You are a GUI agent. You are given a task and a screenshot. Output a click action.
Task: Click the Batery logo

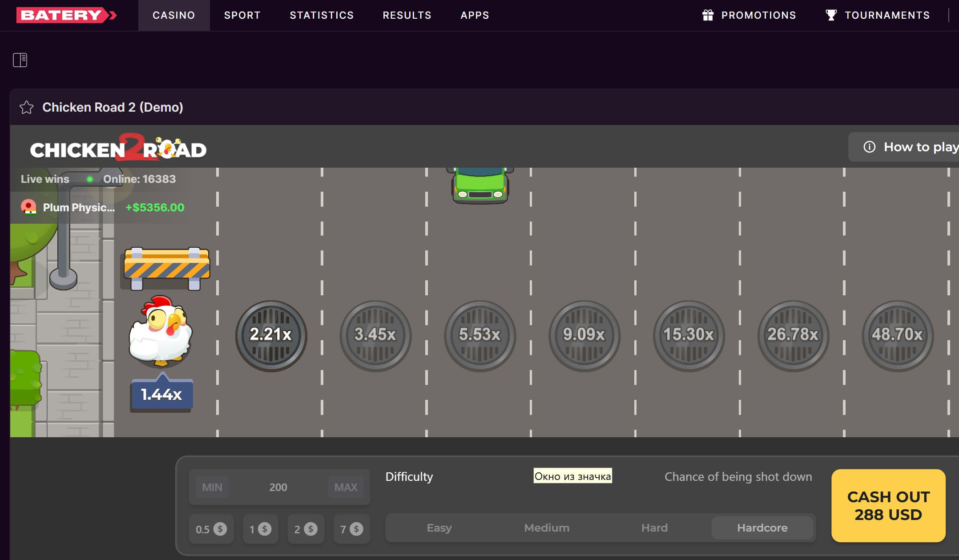pyautogui.click(x=66, y=14)
